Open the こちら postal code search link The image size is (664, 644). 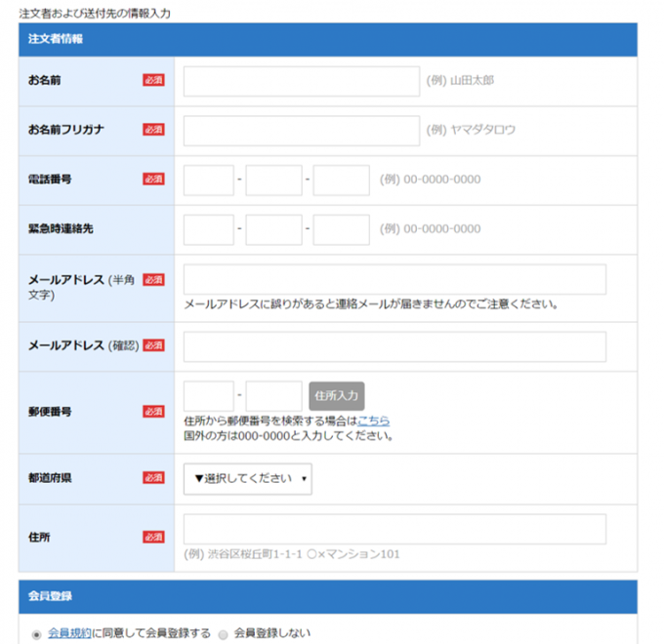coord(373,421)
